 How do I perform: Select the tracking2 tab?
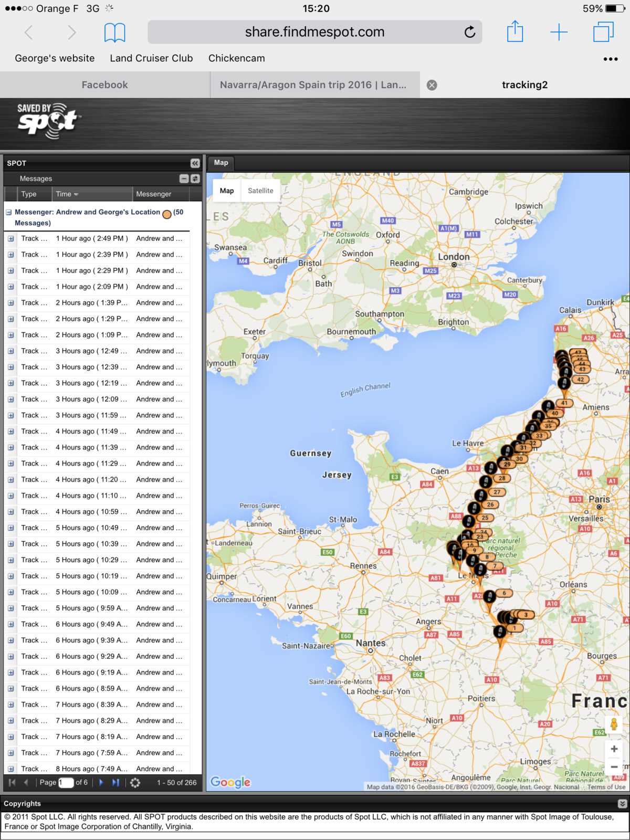coord(525,85)
